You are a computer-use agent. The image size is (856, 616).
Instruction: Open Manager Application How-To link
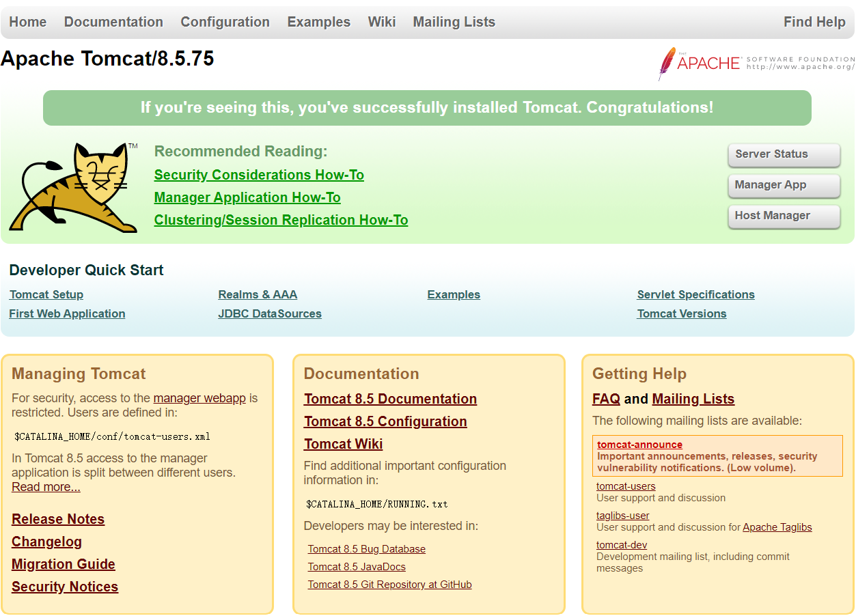coord(247,197)
